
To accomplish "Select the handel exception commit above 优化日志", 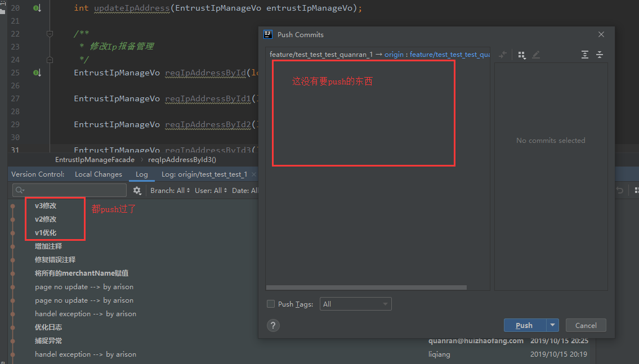I will pos(86,313).
